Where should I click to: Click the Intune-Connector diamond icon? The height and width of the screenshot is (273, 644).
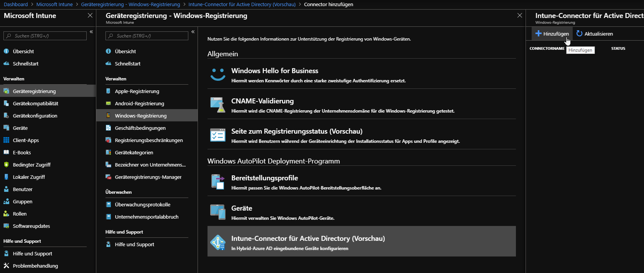(x=218, y=242)
